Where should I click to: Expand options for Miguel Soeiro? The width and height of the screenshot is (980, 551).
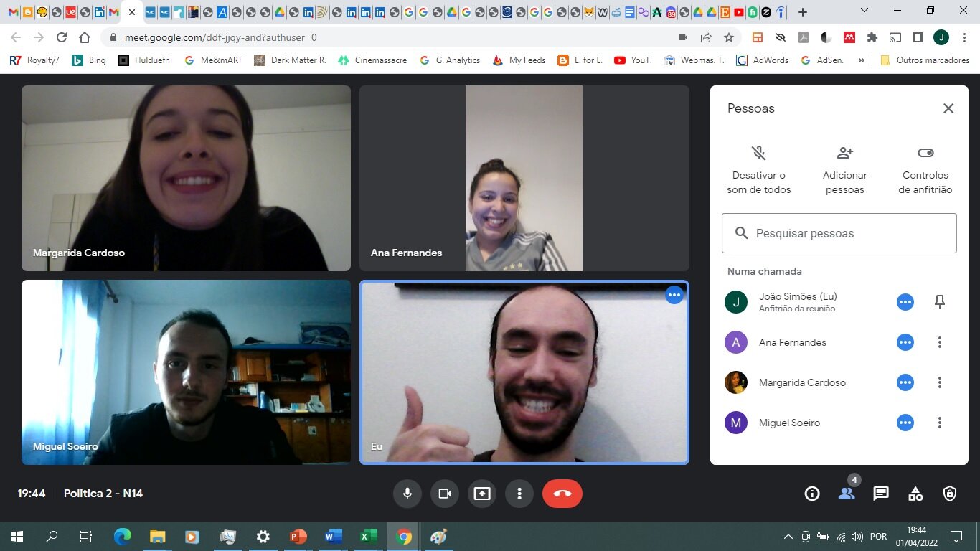pos(940,423)
